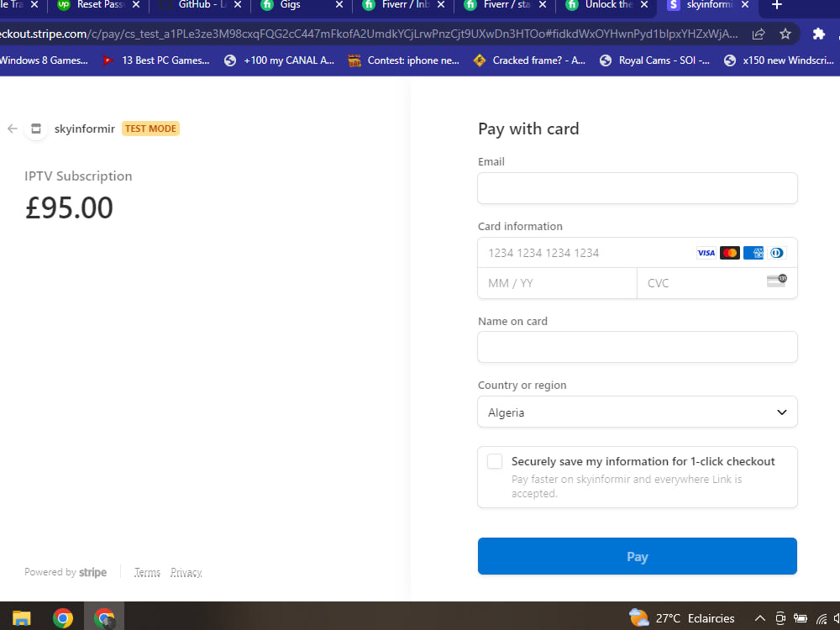Enable save information for 1-click checkout
The image size is (840, 630).
point(495,461)
